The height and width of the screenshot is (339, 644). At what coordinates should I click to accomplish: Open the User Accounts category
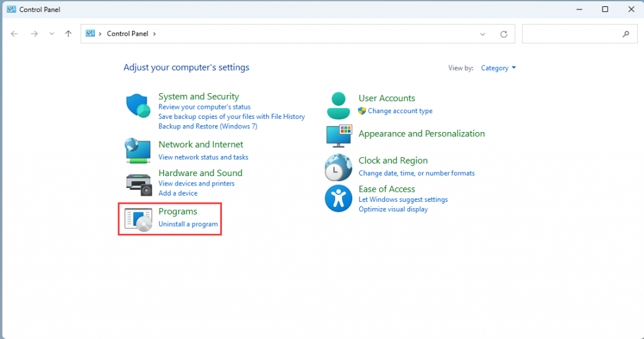click(387, 98)
